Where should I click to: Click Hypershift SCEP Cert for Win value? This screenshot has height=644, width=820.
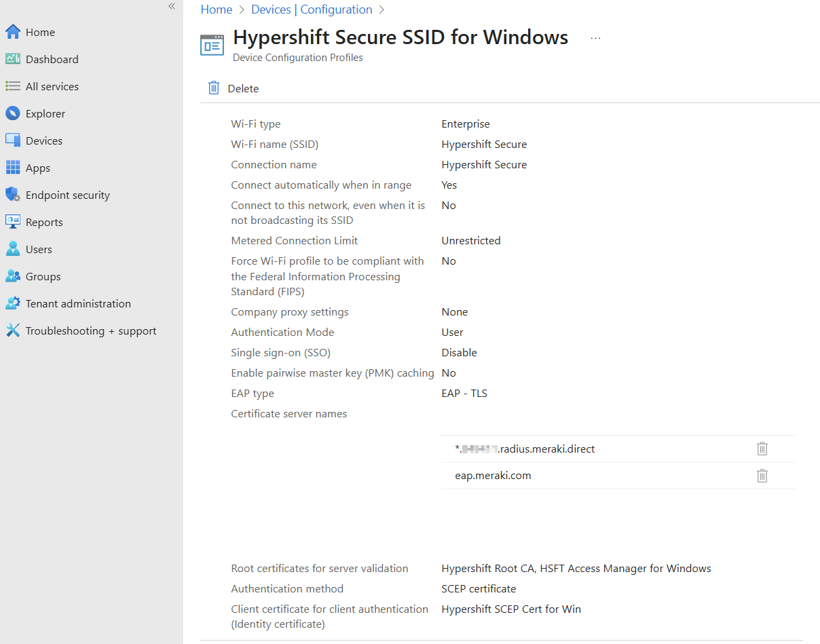pos(511,609)
